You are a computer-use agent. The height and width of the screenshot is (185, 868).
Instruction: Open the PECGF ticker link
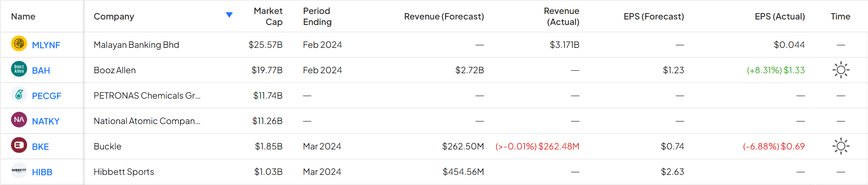pyautogui.click(x=47, y=96)
